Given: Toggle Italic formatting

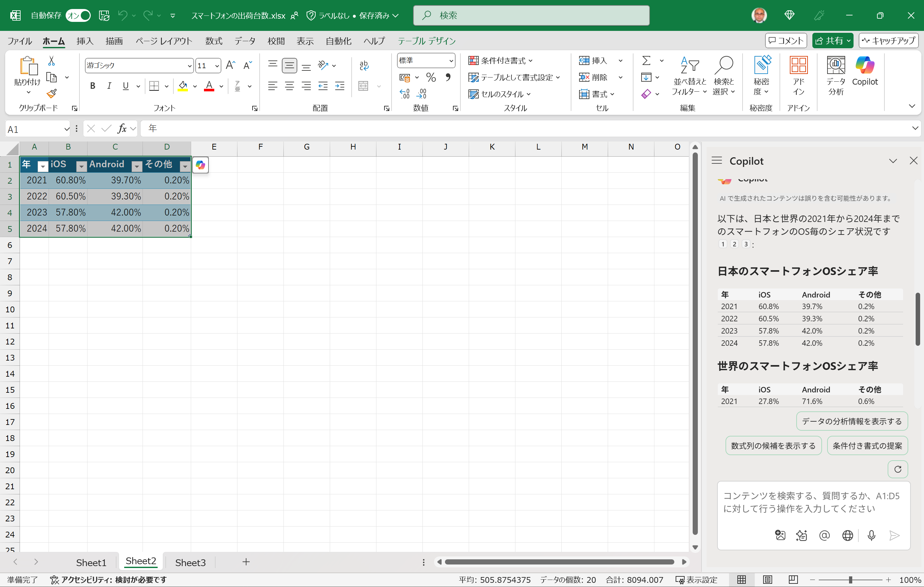Looking at the screenshot, I should (109, 86).
